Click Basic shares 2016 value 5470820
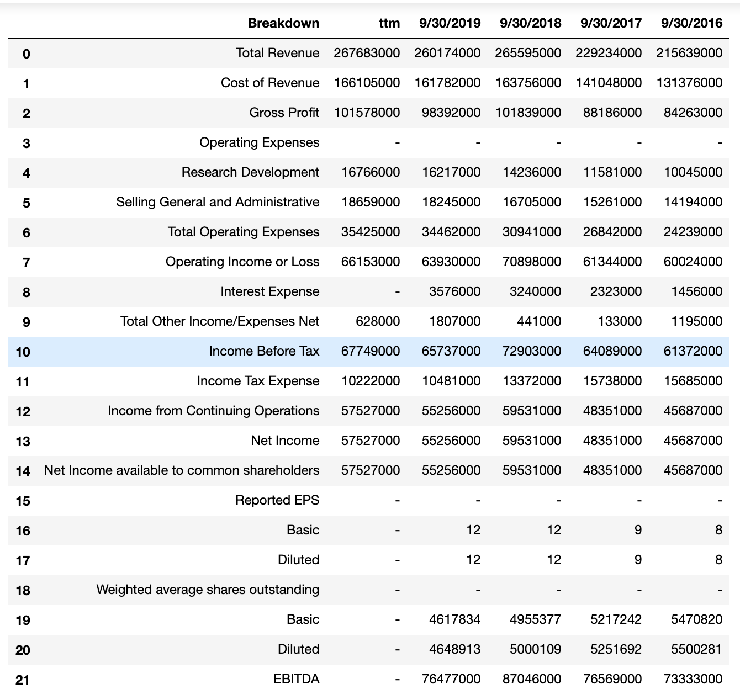Image resolution: width=740 pixels, height=700 pixels. pyautogui.click(x=697, y=619)
